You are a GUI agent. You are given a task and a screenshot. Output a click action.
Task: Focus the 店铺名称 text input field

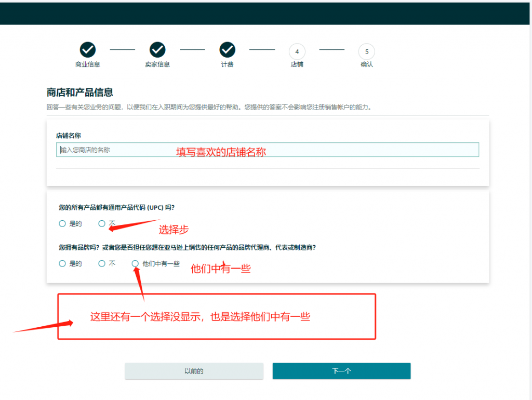(268, 150)
